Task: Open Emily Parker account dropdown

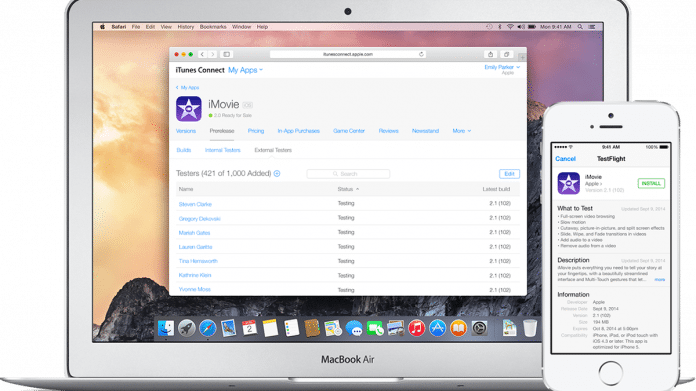Action: tap(502, 67)
